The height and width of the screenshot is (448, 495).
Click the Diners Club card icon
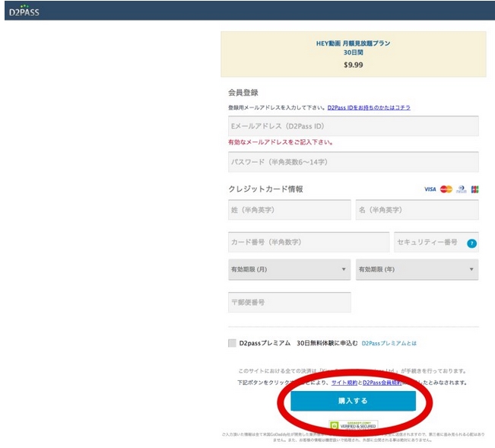[x=461, y=189]
